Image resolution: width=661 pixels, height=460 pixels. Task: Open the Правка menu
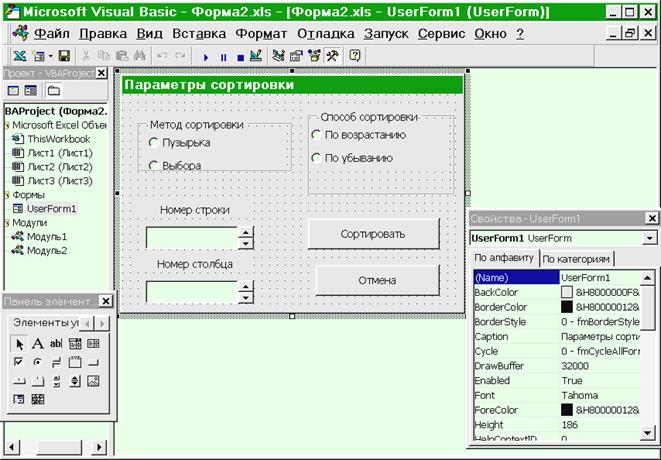(103, 33)
